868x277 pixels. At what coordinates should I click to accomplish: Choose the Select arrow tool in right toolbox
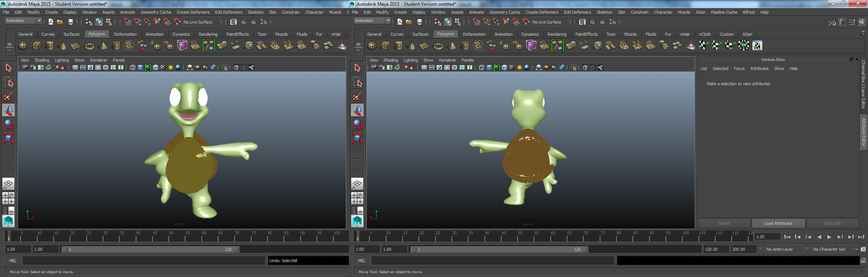click(357, 68)
